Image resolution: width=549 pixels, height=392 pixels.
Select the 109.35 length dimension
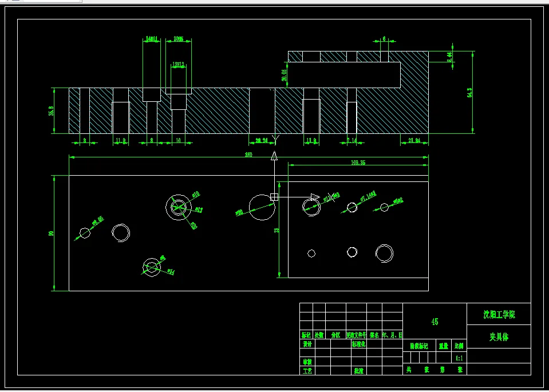(x=358, y=163)
